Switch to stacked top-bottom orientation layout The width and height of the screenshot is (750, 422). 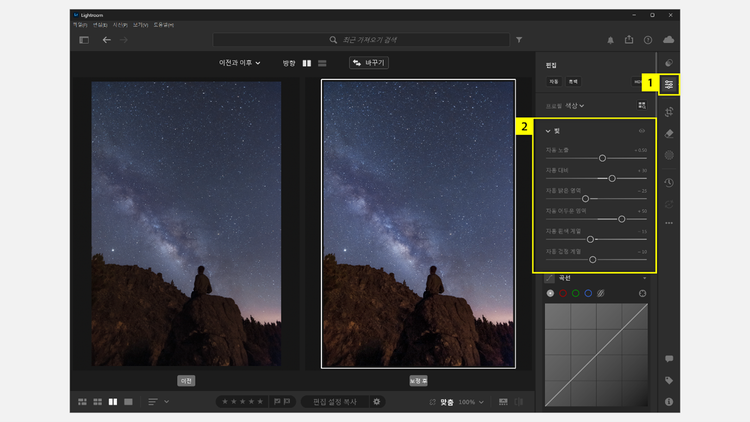(322, 63)
